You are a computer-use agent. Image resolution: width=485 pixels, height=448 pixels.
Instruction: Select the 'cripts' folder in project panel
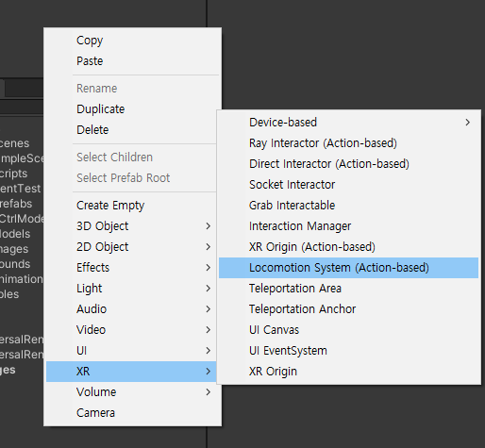tap(13, 174)
